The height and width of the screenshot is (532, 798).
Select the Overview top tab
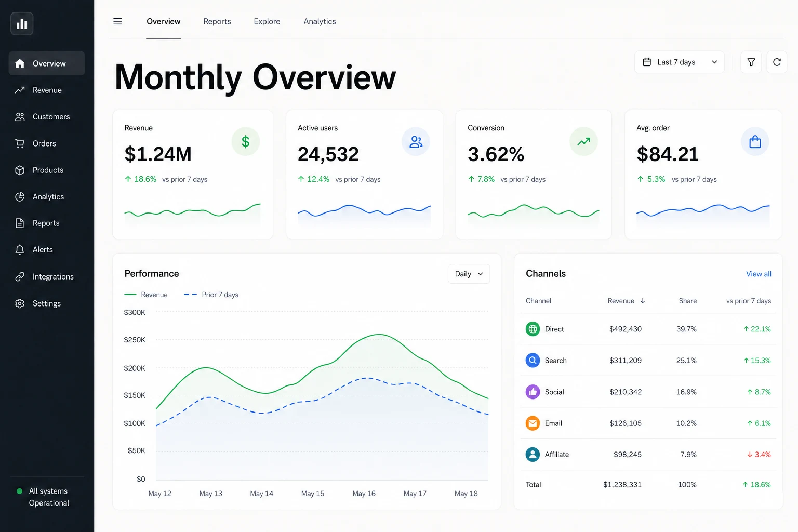tap(163, 21)
